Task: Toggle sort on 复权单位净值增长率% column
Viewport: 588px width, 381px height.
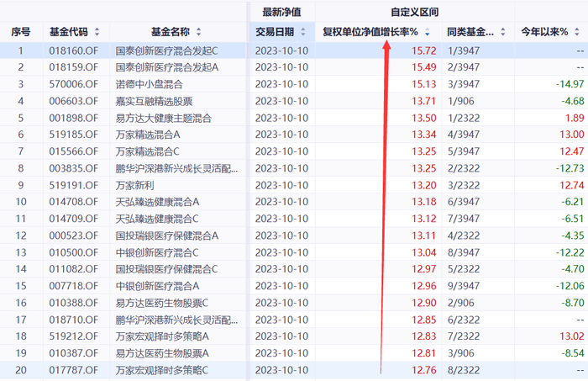Action: pyautogui.click(x=427, y=32)
